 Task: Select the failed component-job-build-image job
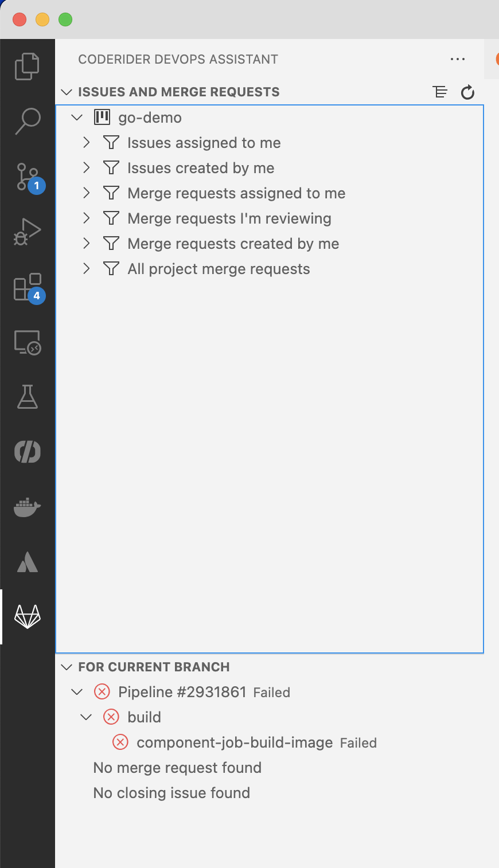(x=234, y=742)
